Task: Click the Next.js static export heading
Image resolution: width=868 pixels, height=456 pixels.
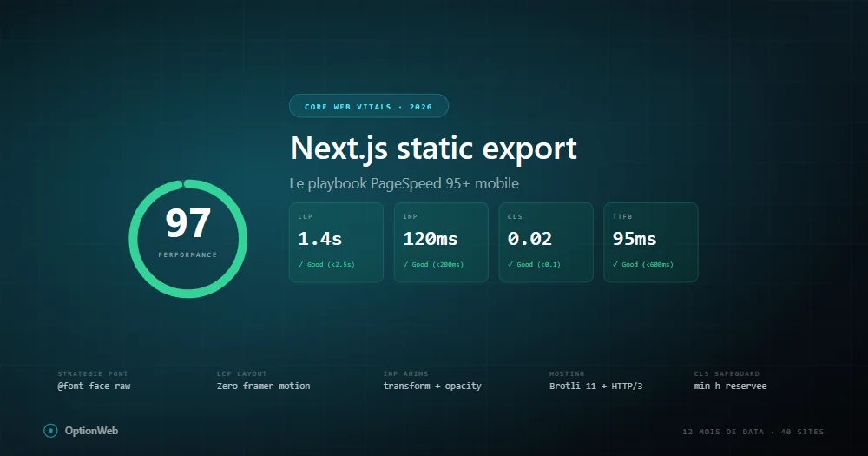Action: click(x=433, y=148)
